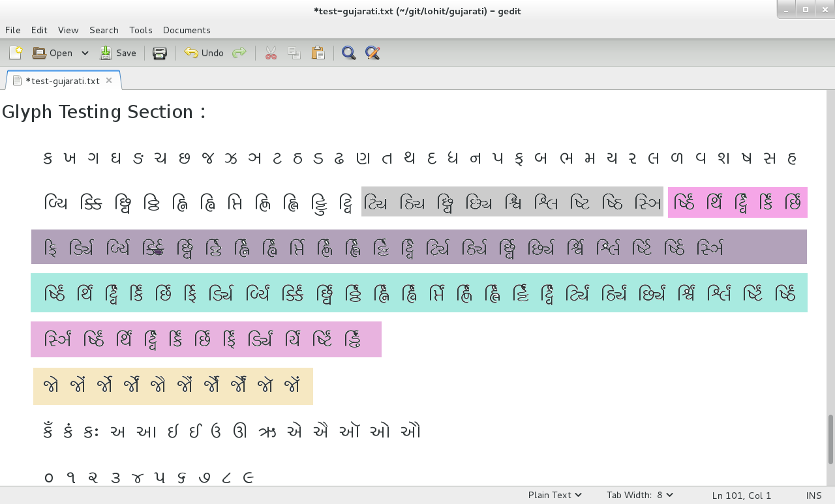Paste clipboard with the Paste icon
This screenshot has width=835, height=504.
(x=318, y=53)
